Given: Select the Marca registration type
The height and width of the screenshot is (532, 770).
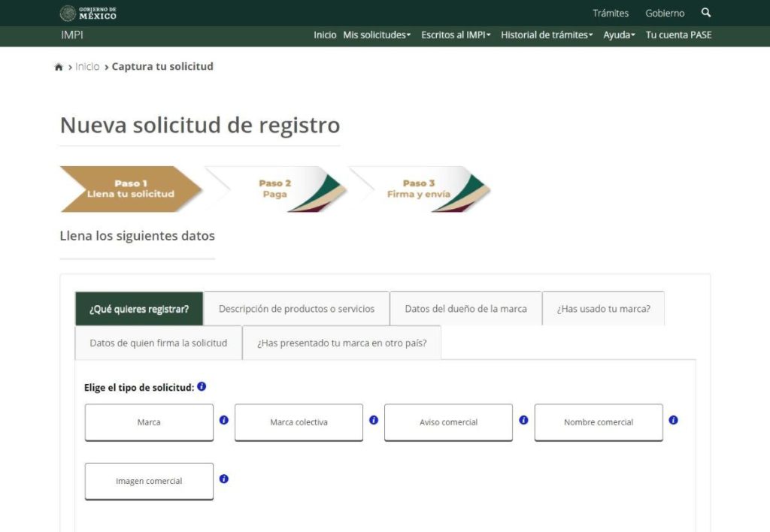Looking at the screenshot, I should click(x=148, y=422).
